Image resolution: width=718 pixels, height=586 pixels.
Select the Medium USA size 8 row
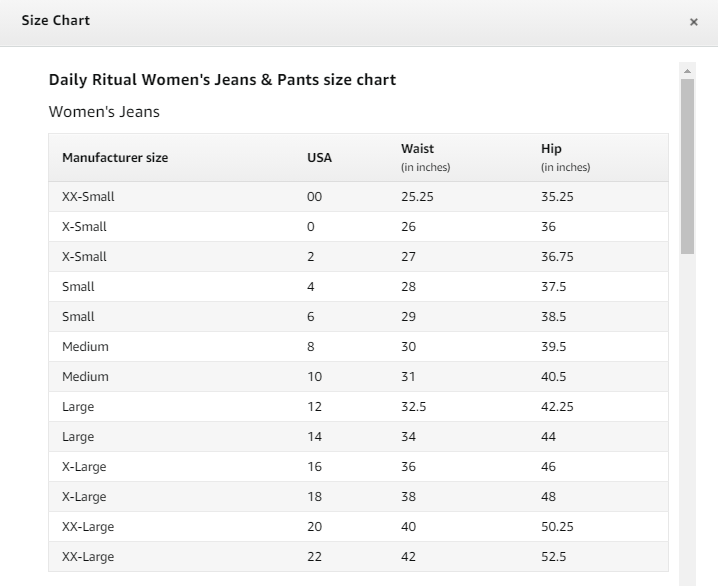pos(358,347)
